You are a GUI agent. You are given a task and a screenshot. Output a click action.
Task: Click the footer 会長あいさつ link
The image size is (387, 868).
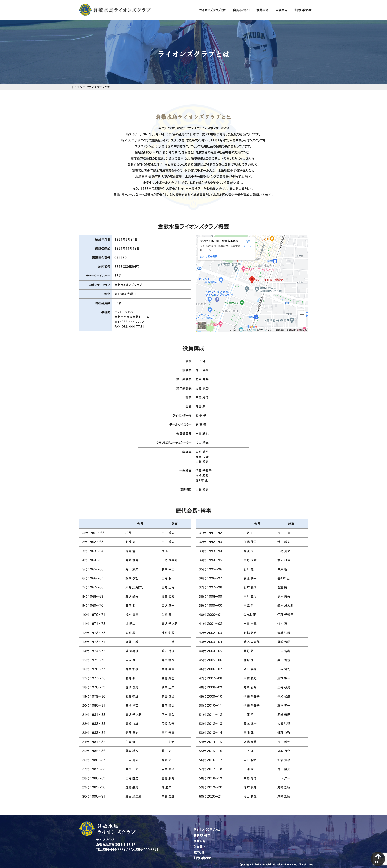[201, 835]
